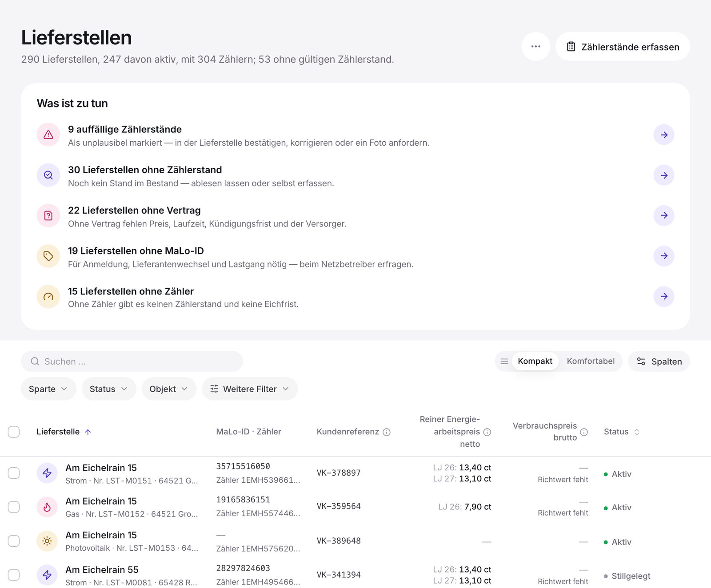Screen dimensions: 711x588
Task: Select checkbox for Photovoltaik Am Eichelrain 15
Action: (14, 541)
